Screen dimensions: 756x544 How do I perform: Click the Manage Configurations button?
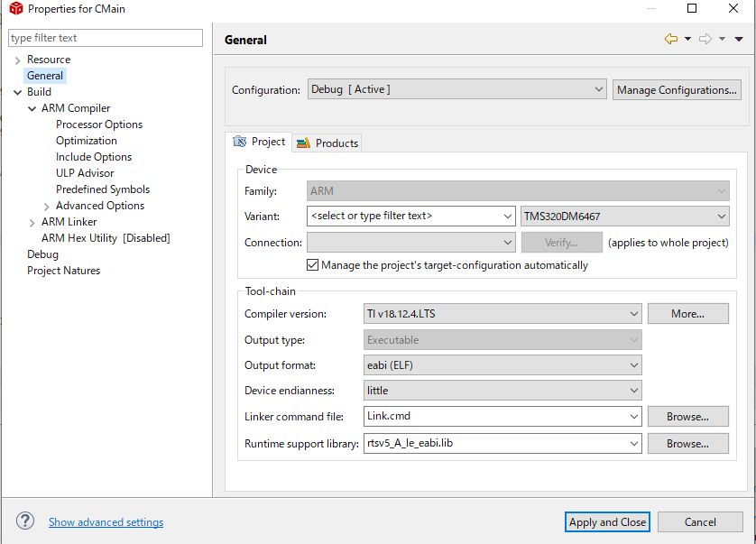(x=677, y=90)
